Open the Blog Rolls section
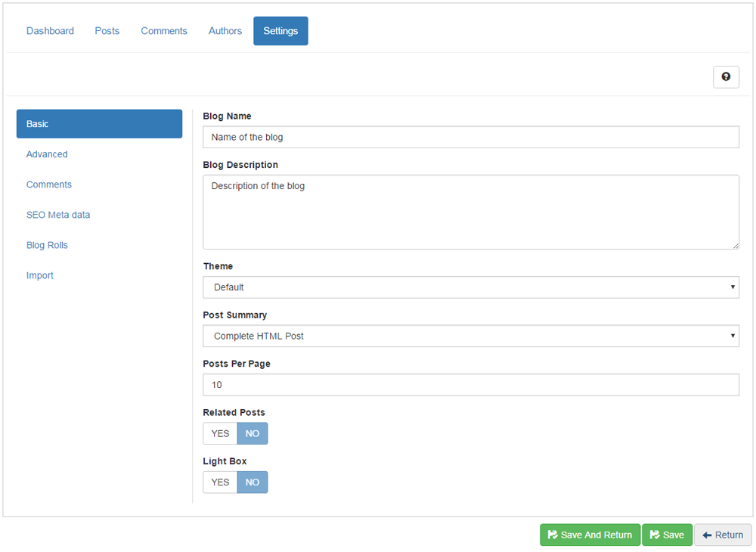Viewport: 756px width, 552px height. (x=47, y=245)
